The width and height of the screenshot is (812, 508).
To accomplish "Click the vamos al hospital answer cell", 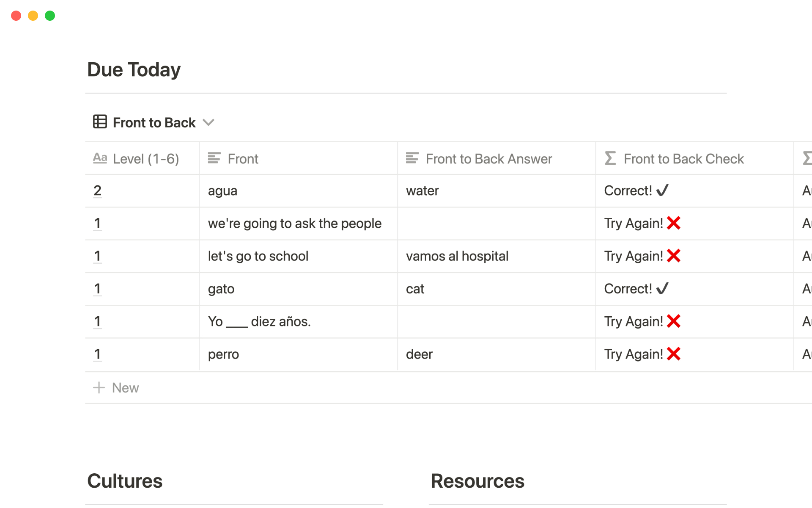I will (x=457, y=256).
